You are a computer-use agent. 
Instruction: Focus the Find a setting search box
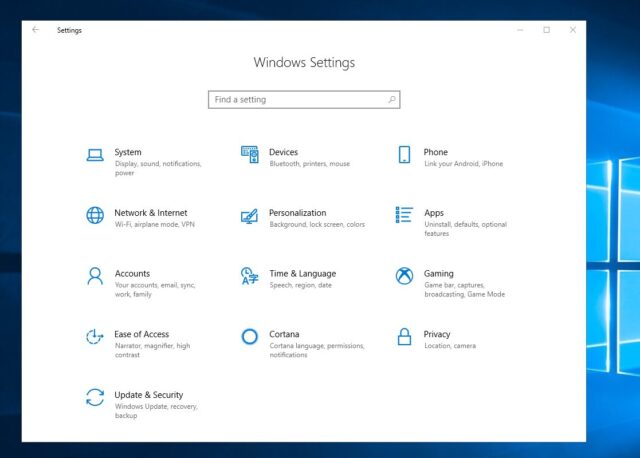click(304, 100)
